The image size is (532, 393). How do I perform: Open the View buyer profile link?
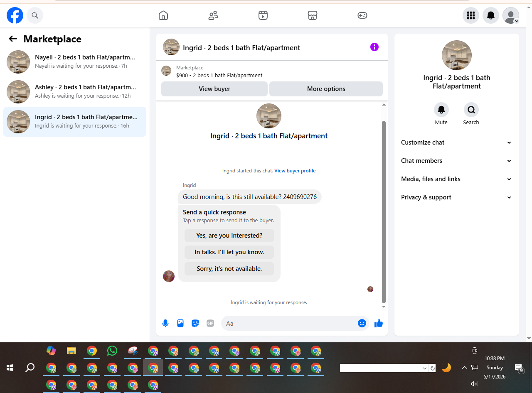tap(295, 171)
